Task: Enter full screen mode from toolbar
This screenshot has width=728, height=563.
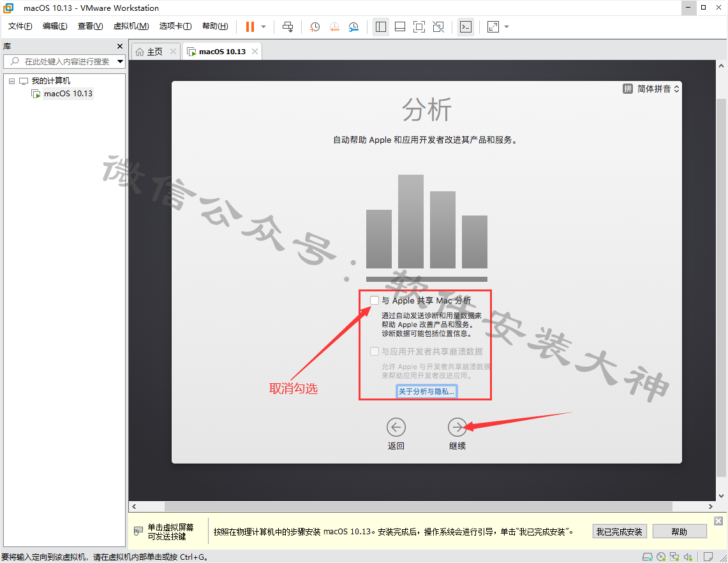Action: (x=419, y=27)
